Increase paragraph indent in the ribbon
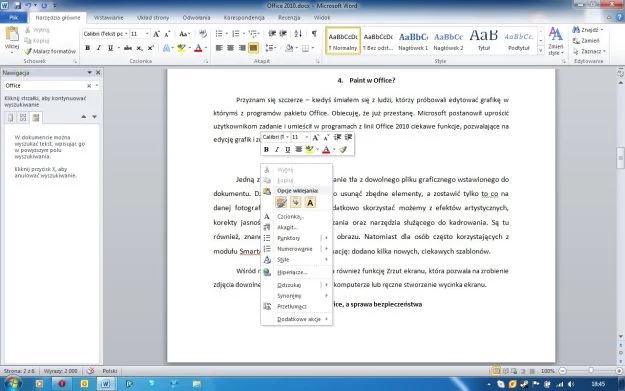Viewport: 625px width, 391px height. click(283, 34)
